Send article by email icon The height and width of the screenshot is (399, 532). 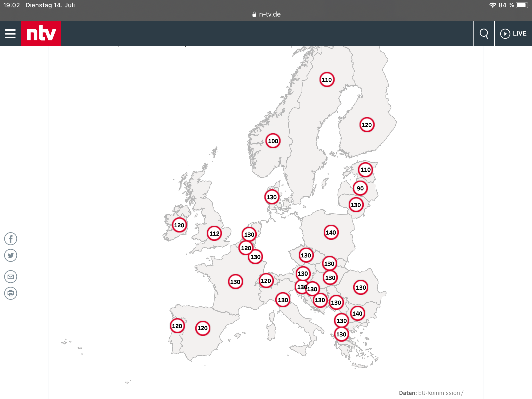[x=11, y=277]
